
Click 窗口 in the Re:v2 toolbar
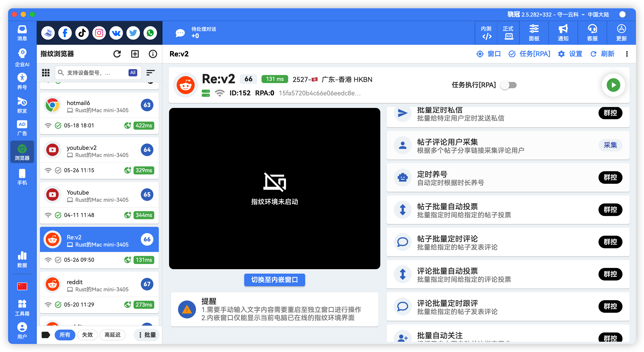coord(489,54)
